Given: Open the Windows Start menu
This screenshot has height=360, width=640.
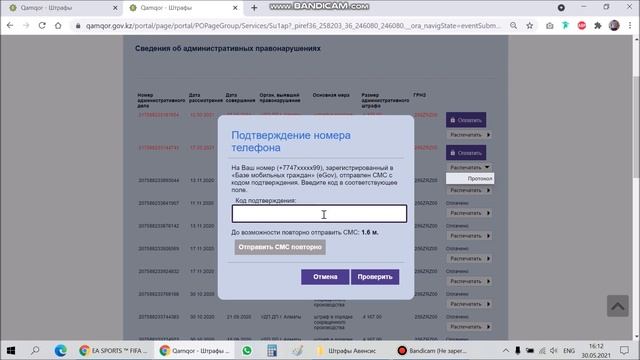Looking at the screenshot, I should [x=11, y=350].
